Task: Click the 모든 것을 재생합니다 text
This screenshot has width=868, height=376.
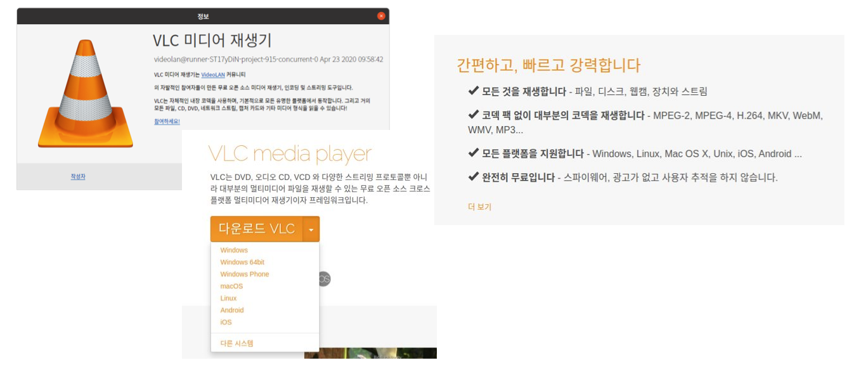Action: tap(524, 91)
